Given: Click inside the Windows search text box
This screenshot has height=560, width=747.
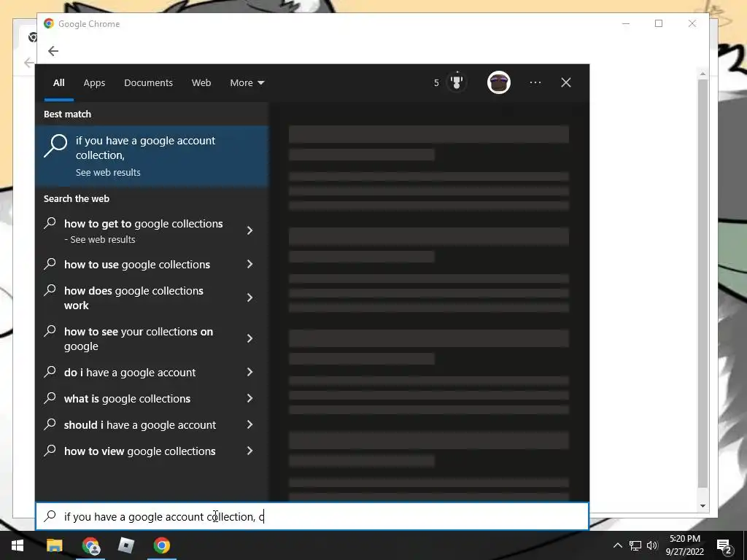Looking at the screenshot, I should click(312, 516).
